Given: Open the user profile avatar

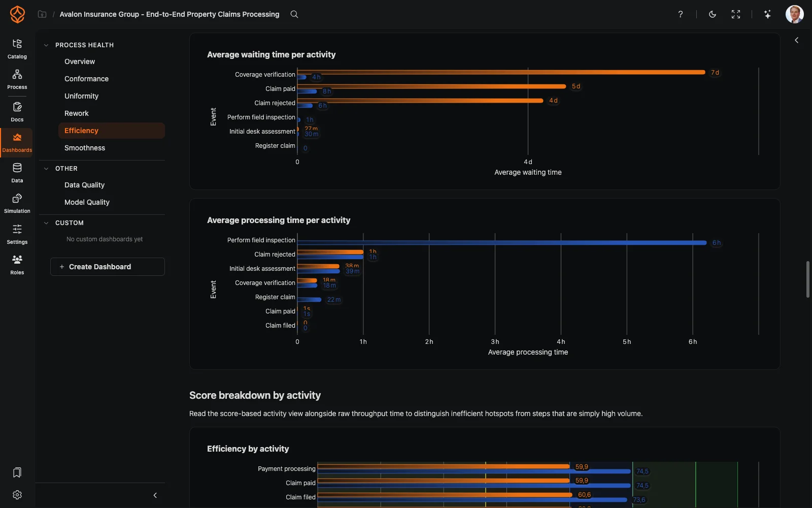Looking at the screenshot, I should [x=795, y=14].
